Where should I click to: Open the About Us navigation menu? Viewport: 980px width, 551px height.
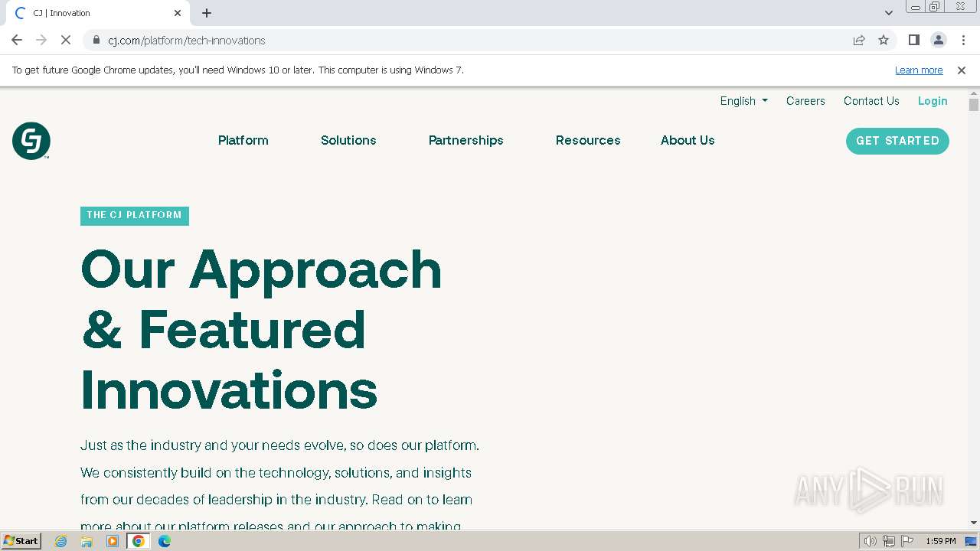pos(688,141)
